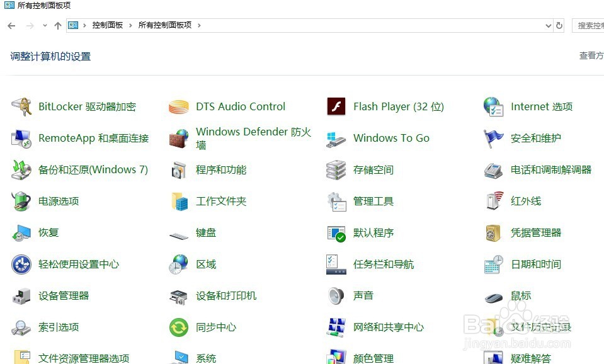Refresh the control panel view
Viewport: 604px width, 364px height.
[559, 26]
